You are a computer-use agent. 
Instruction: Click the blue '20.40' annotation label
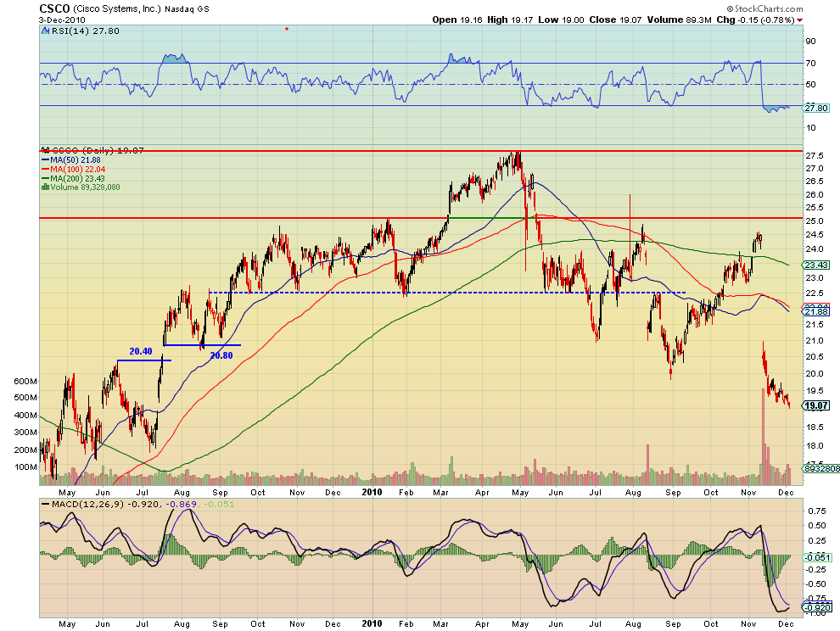[x=140, y=351]
